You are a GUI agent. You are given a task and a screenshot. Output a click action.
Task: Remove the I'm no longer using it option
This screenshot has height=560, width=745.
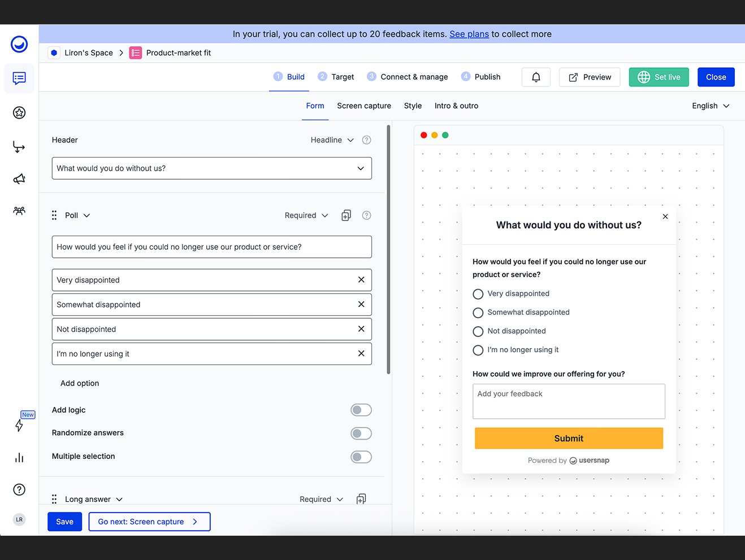(361, 354)
